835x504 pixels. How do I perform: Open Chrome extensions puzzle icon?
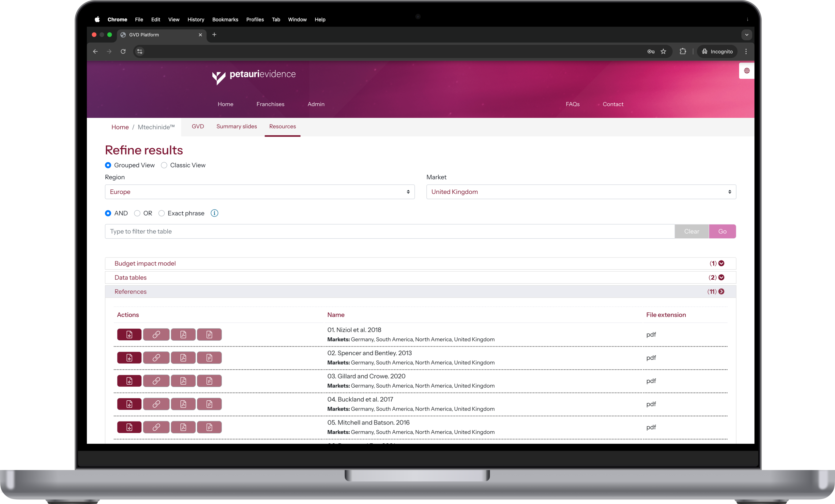[x=682, y=52]
